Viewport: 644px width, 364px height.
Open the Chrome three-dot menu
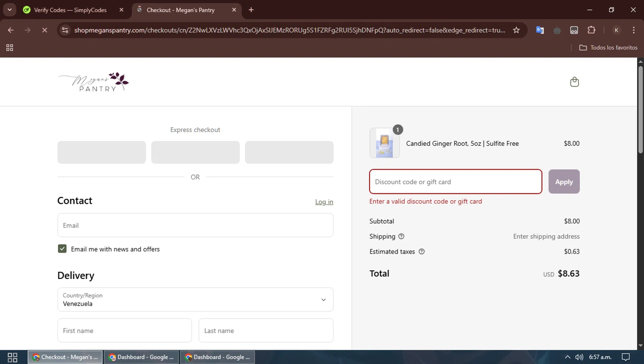[634, 30]
